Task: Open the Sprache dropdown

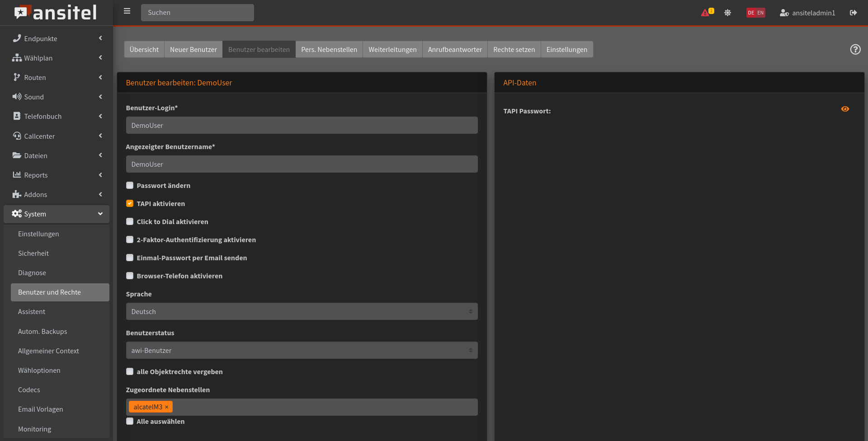Action: 302,311
